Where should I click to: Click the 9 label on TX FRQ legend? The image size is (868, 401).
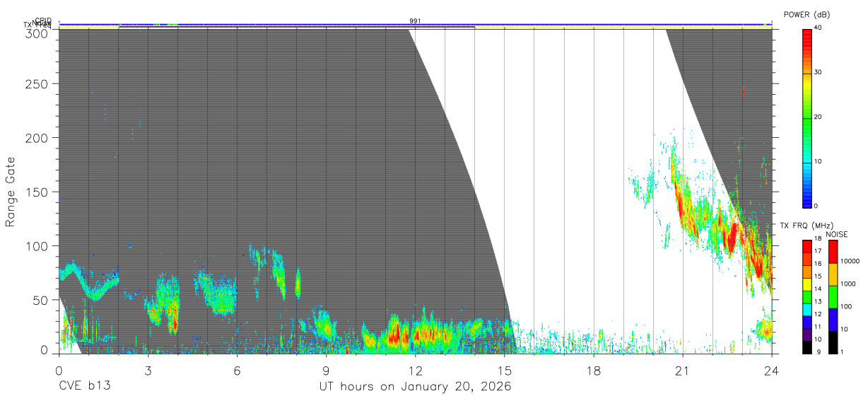click(x=817, y=352)
